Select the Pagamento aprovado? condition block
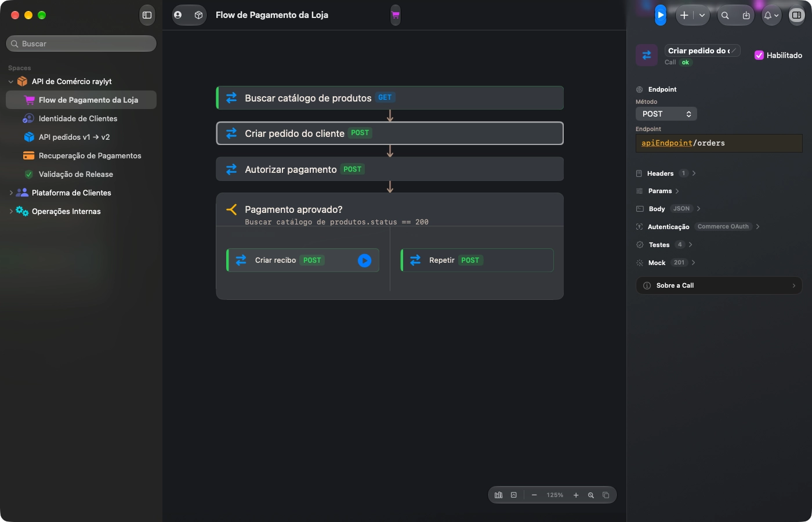The height and width of the screenshot is (522, 812). click(390, 209)
